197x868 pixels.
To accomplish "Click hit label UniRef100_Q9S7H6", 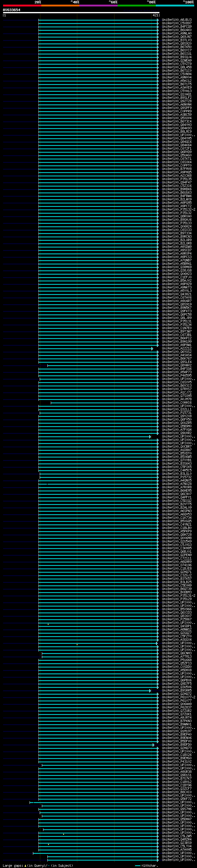I will [x=177, y=809].
